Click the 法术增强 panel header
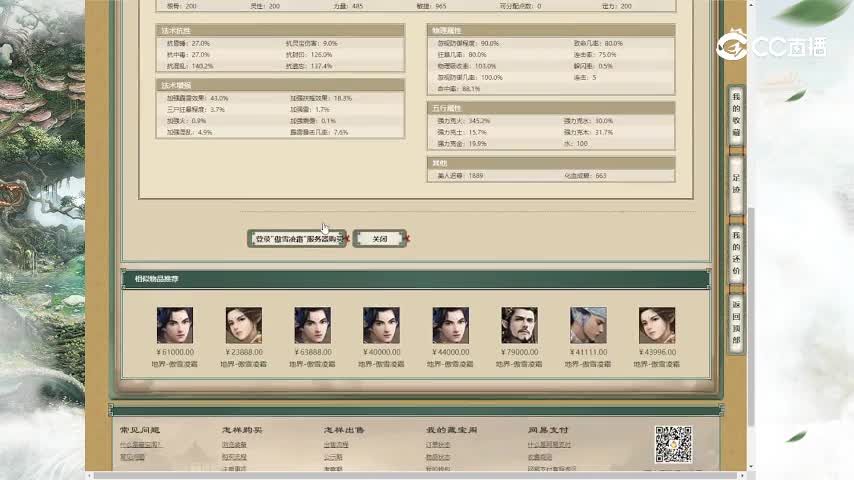This screenshot has width=854, height=480. click(x=280, y=86)
